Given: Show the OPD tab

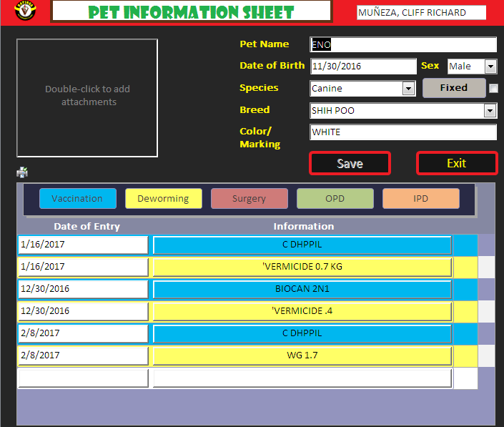Looking at the screenshot, I should click(x=335, y=198).
